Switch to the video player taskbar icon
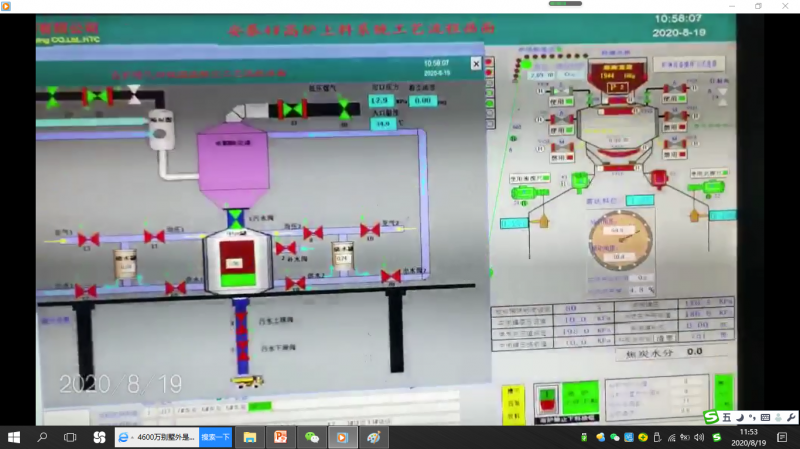800x449 pixels. tap(342, 437)
